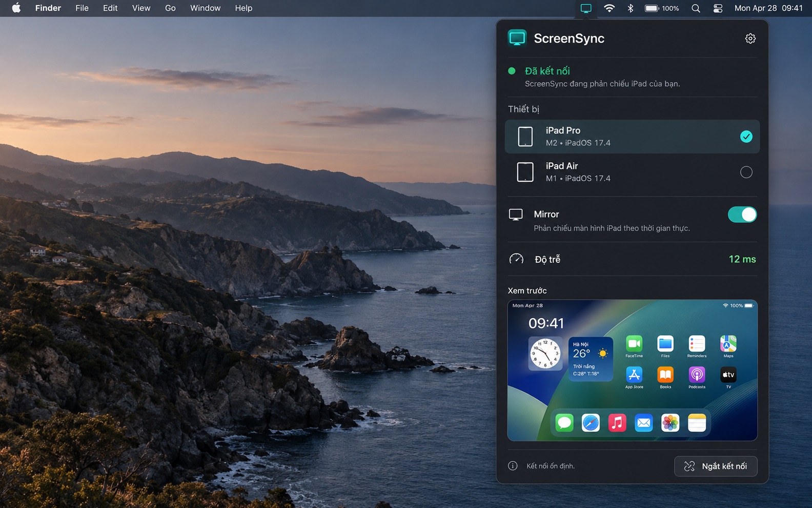Open the Wi-Fi status menu

point(609,8)
